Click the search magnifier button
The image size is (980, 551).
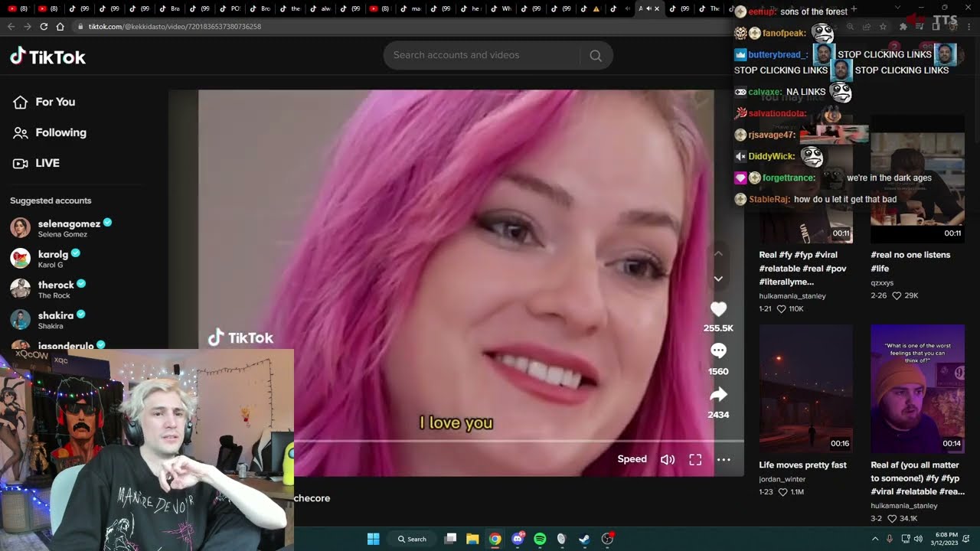point(596,55)
